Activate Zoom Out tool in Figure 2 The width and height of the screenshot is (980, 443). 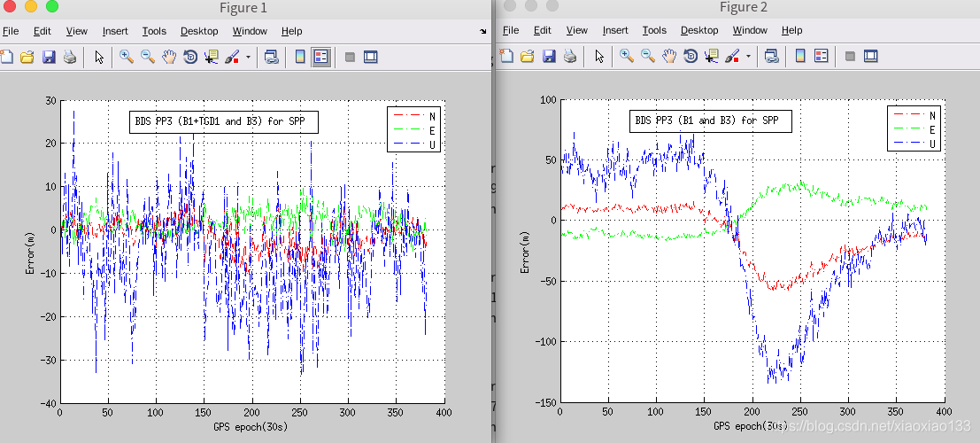click(x=648, y=57)
